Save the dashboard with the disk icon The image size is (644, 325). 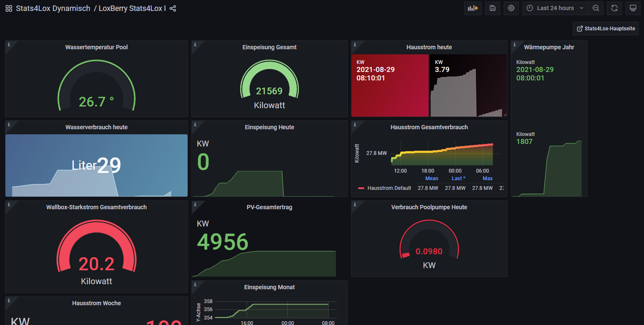492,8
